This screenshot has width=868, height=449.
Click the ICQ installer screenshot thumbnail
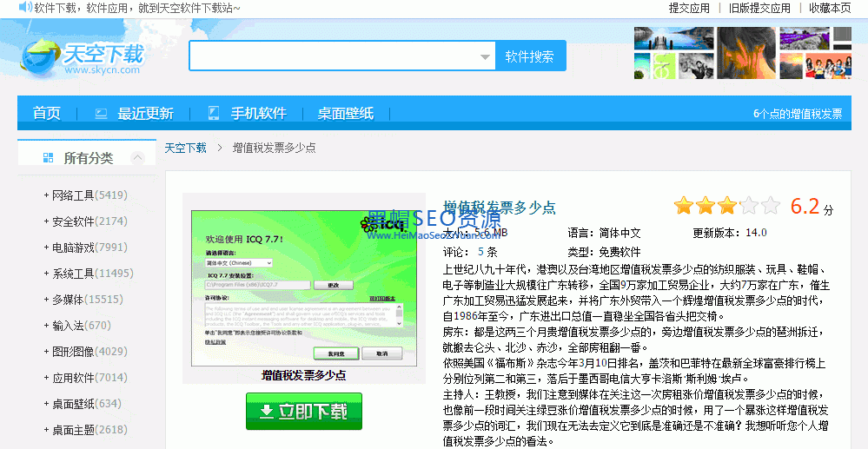tap(303, 287)
